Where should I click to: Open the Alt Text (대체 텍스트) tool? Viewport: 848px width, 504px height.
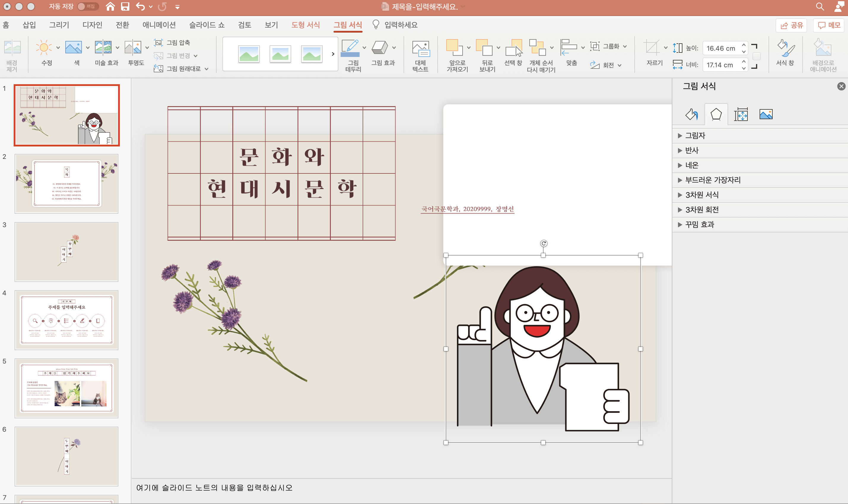(x=420, y=49)
